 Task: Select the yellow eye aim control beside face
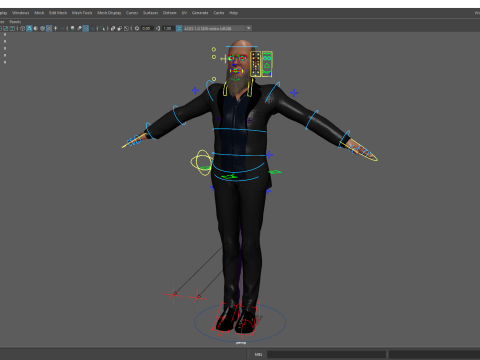click(223, 59)
